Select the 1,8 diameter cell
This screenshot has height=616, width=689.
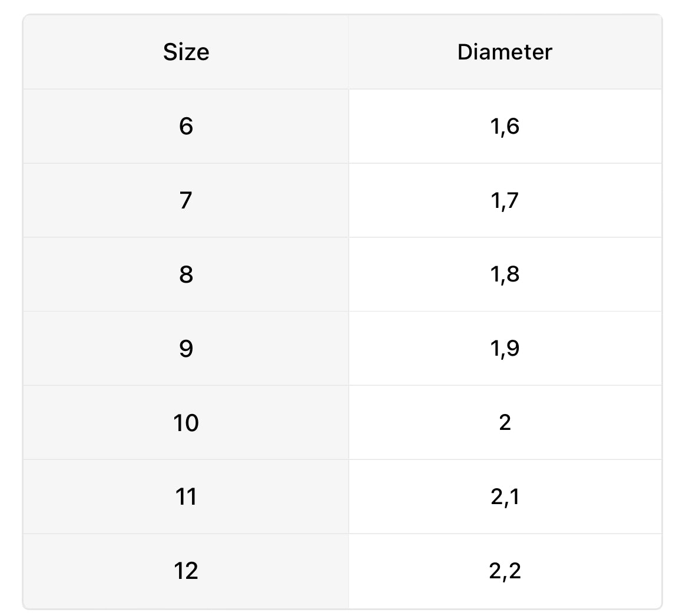pos(505,274)
